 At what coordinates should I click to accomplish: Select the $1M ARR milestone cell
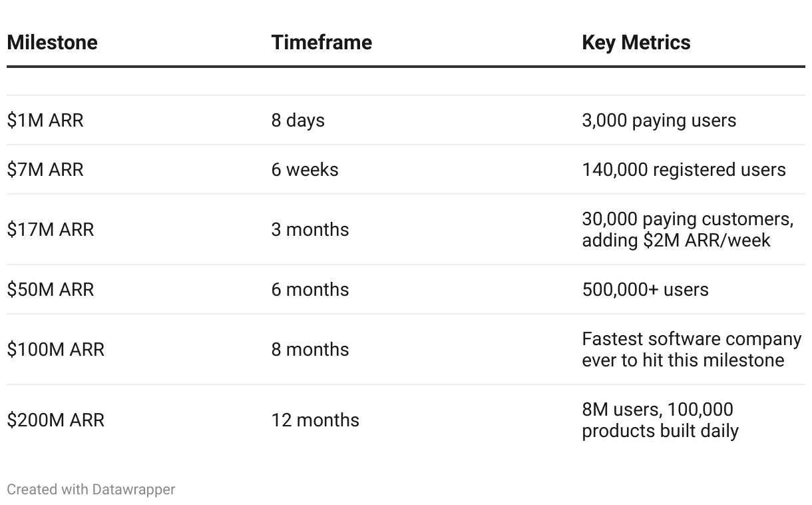coord(45,121)
